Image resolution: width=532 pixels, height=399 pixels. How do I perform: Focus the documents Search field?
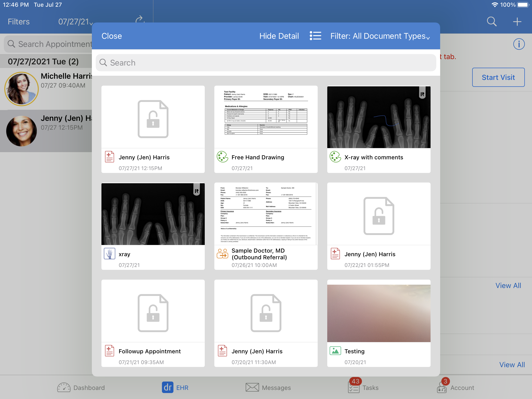coord(266,62)
